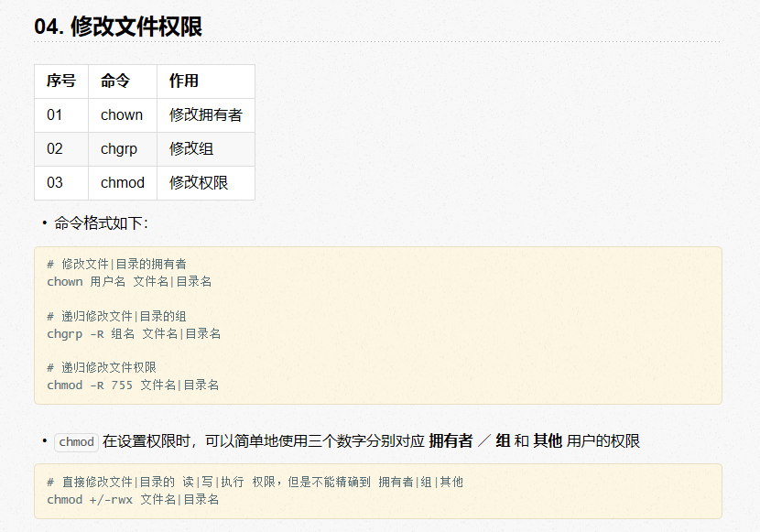The height and width of the screenshot is (532, 760).
Task: Click the table cell "03"
Action: 61,183
